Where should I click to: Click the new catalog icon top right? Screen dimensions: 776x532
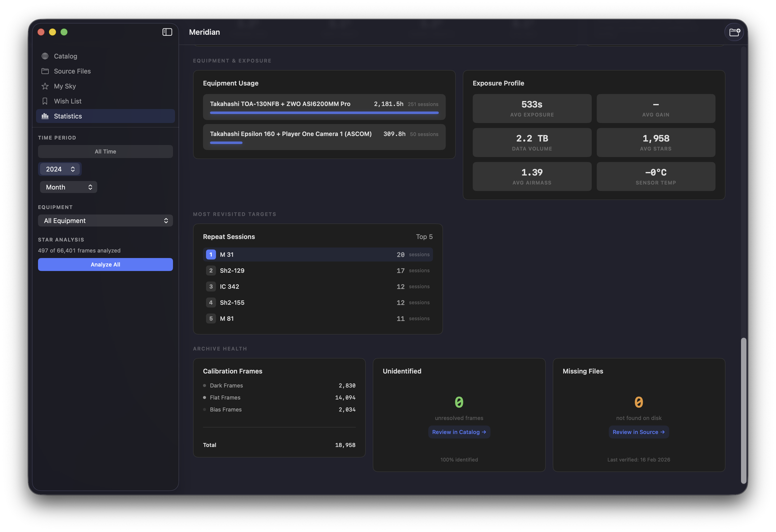734,32
